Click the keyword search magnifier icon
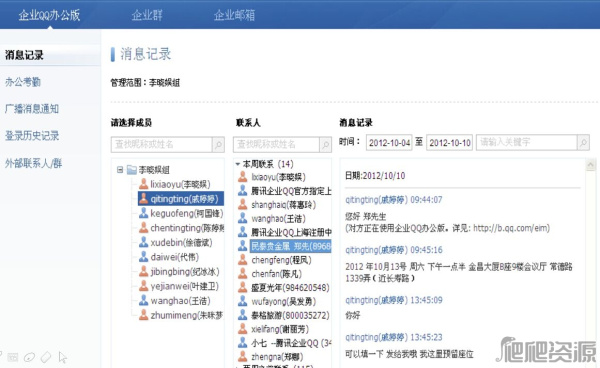Viewport: 600px width, 368px height. [583, 143]
